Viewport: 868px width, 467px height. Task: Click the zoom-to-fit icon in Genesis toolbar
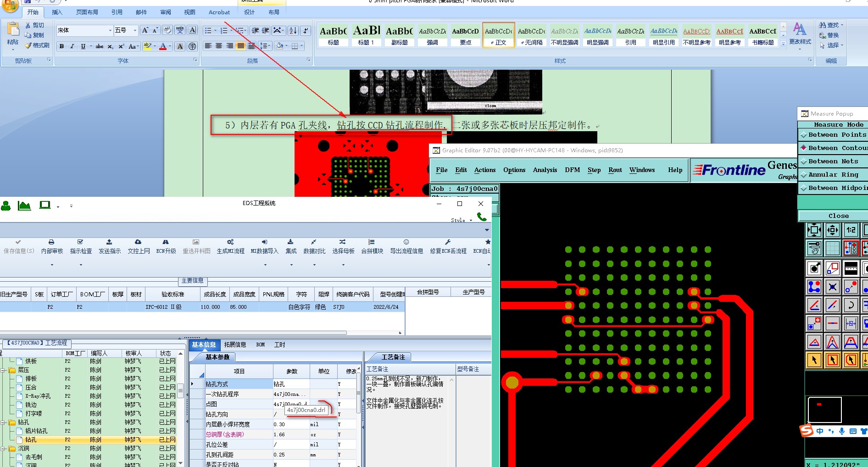[x=814, y=229]
